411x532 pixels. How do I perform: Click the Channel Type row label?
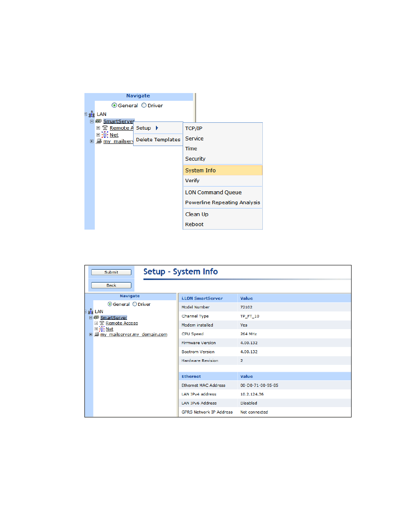click(x=195, y=316)
